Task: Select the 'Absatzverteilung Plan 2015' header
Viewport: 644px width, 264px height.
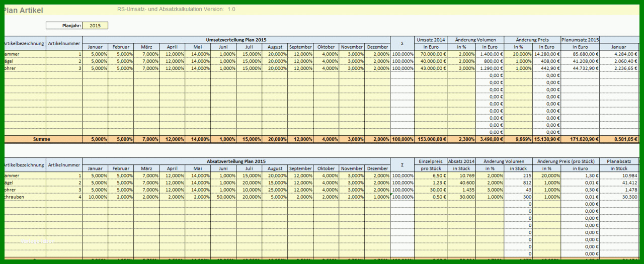Action: [236, 161]
